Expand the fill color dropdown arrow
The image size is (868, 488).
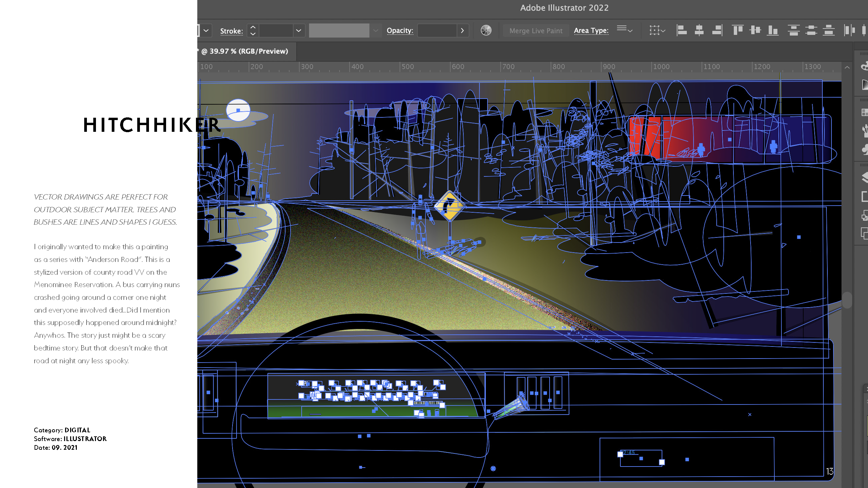coord(206,31)
